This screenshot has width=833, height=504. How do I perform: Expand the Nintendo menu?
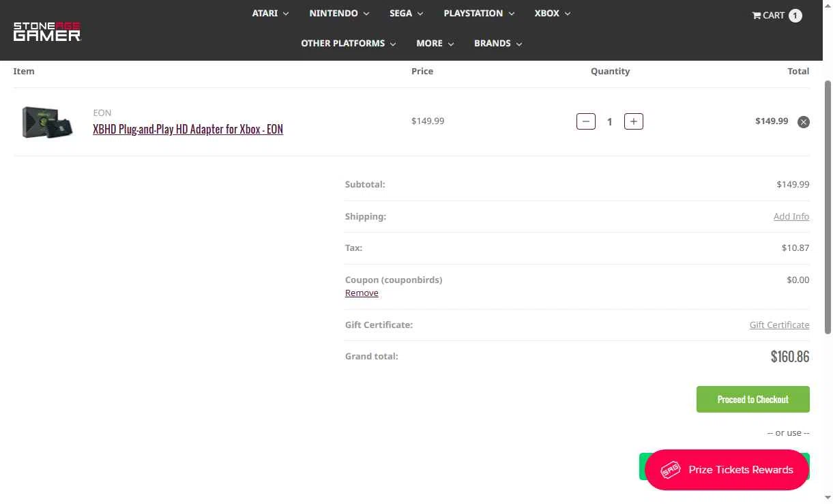pyautogui.click(x=339, y=13)
